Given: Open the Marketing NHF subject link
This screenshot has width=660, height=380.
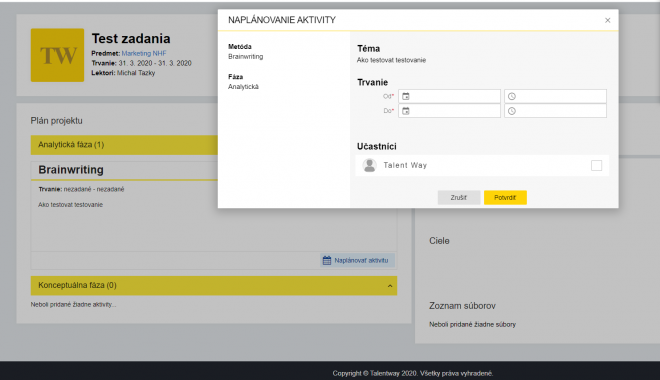Looking at the screenshot, I should pyautogui.click(x=144, y=53).
